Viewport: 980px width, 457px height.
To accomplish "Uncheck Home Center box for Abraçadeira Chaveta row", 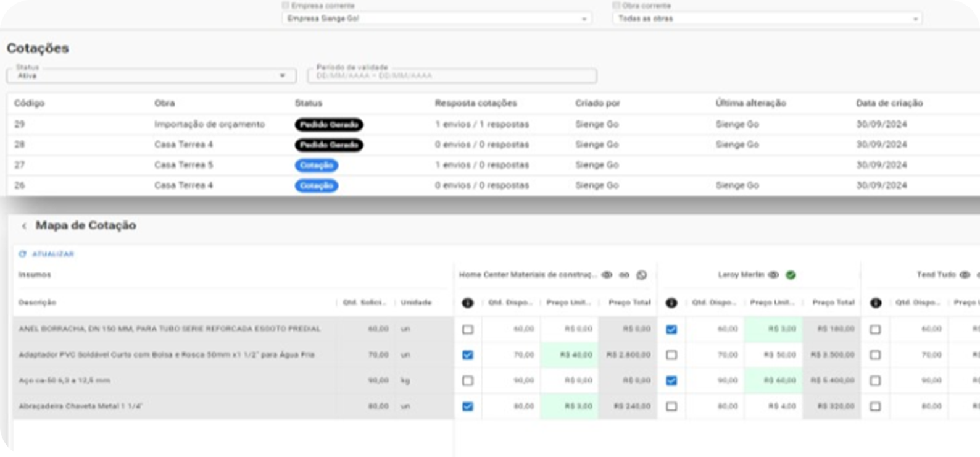I will click(x=468, y=406).
